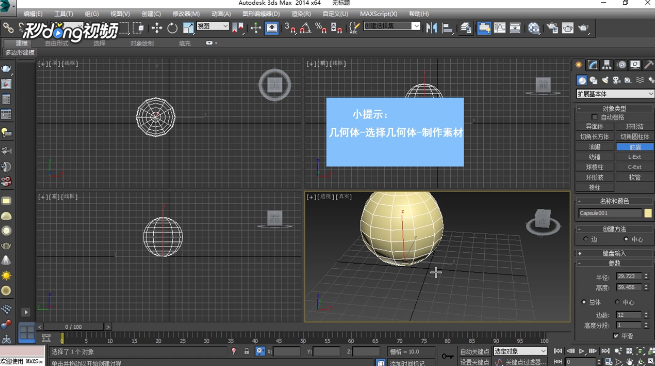The width and height of the screenshot is (655, 366).
Task: Open the Material Editor sphere icon
Action: coord(533,28)
